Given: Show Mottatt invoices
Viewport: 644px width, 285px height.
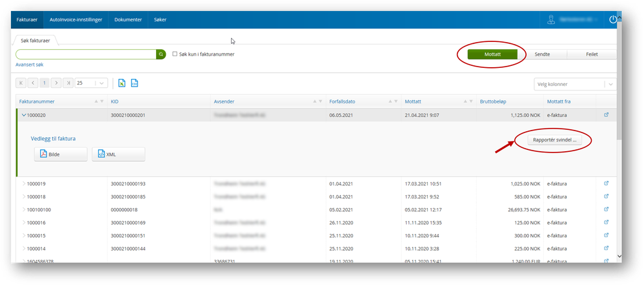Looking at the screenshot, I should pos(492,54).
